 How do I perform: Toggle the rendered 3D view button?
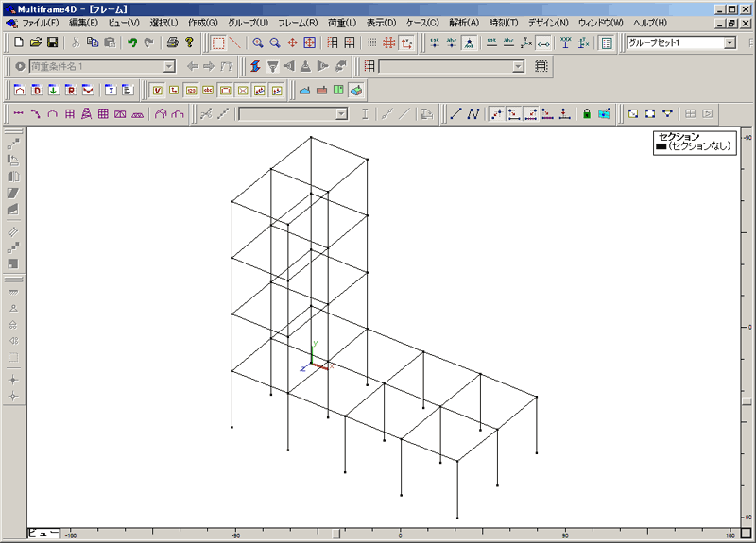click(355, 90)
